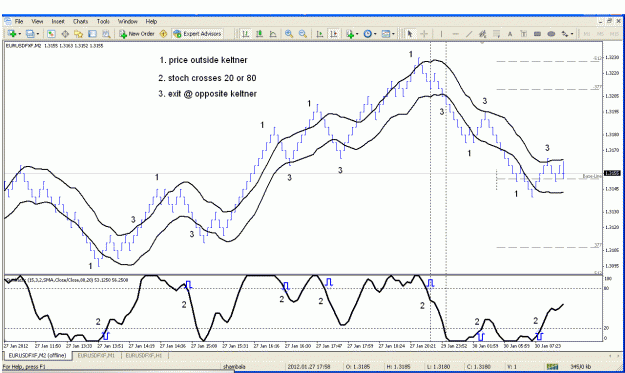Switch to Line Chart display mode
The height and width of the screenshot is (373, 625).
click(273, 34)
